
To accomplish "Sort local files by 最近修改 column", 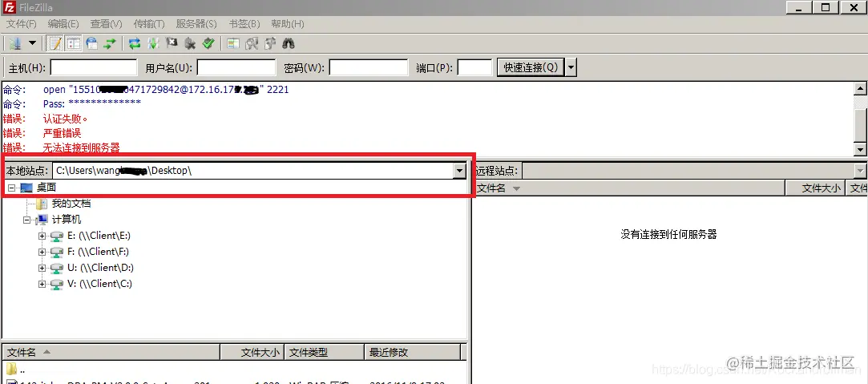I will (413, 352).
